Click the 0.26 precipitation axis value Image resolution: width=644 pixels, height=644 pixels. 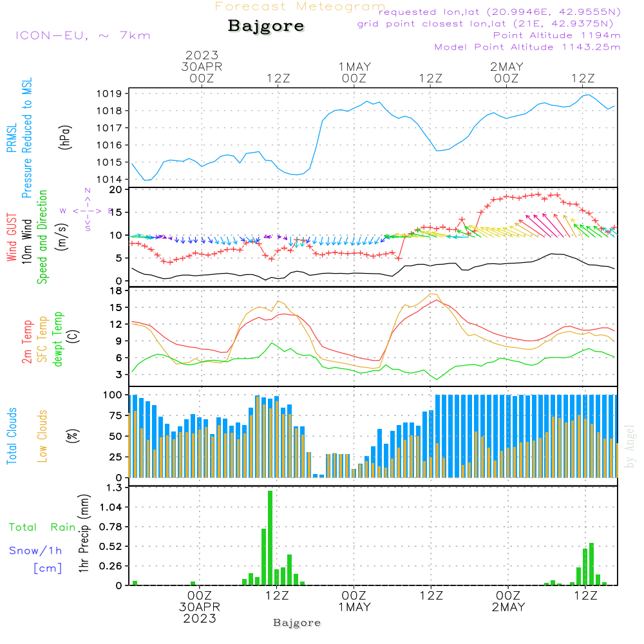[111, 566]
